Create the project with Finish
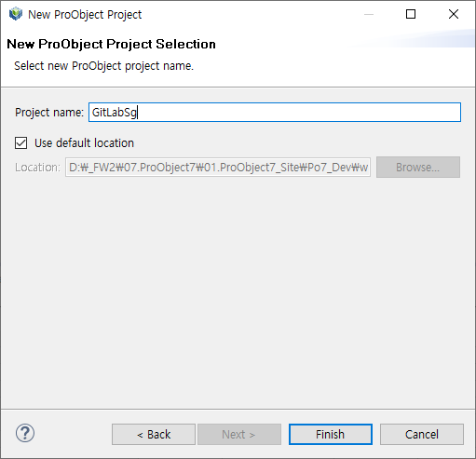 [x=331, y=434]
